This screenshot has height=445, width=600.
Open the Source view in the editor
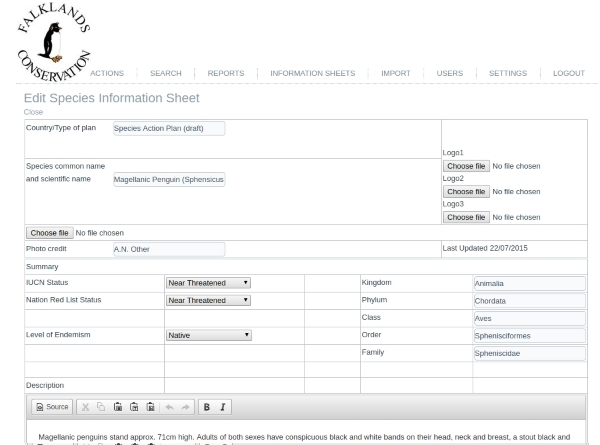tap(52, 407)
